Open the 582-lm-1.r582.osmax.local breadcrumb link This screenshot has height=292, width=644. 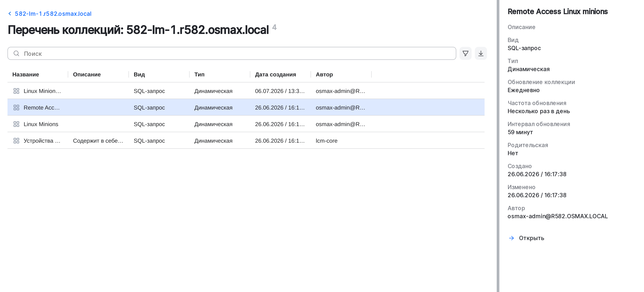point(53,14)
